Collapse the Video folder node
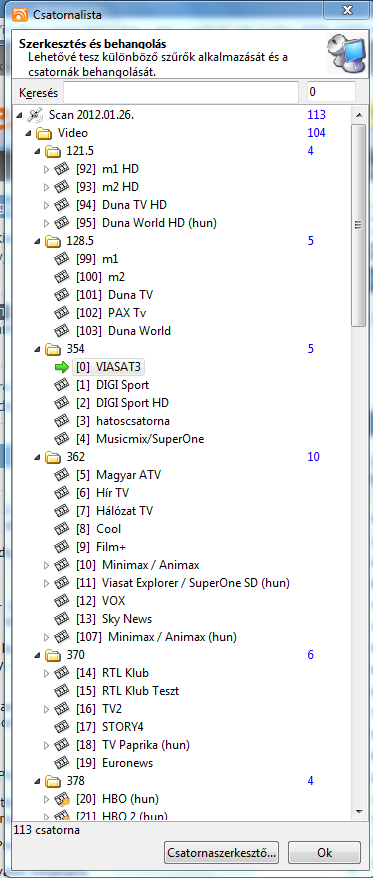This screenshot has width=373, height=878. [x=29, y=133]
